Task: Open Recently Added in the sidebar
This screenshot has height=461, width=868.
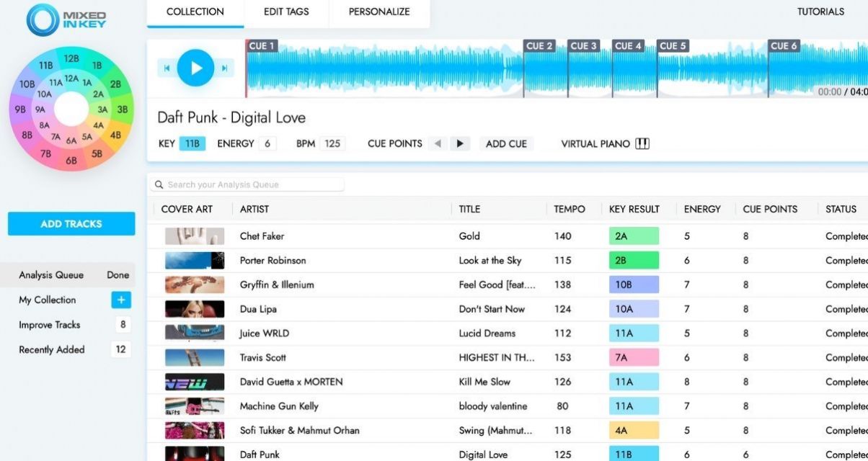Action: click(x=52, y=349)
